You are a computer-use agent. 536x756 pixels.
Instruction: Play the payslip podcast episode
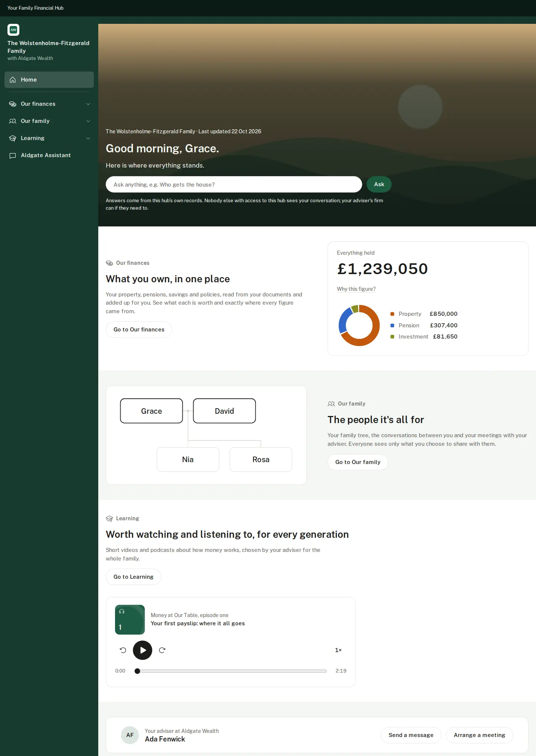pyautogui.click(x=143, y=650)
